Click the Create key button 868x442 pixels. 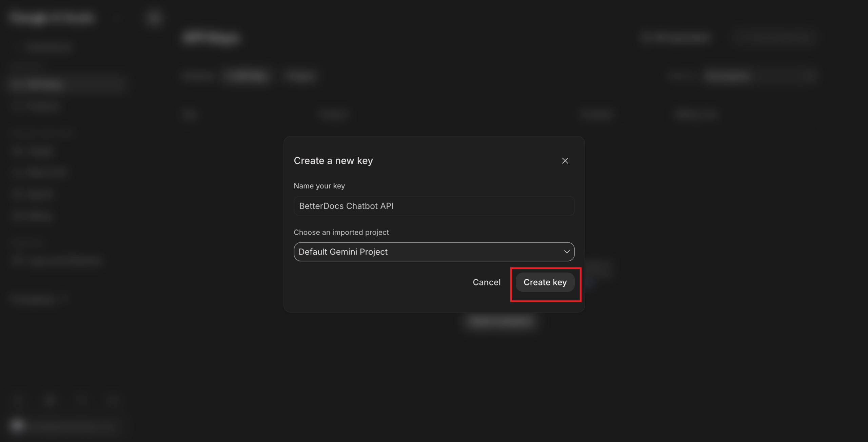tap(545, 282)
